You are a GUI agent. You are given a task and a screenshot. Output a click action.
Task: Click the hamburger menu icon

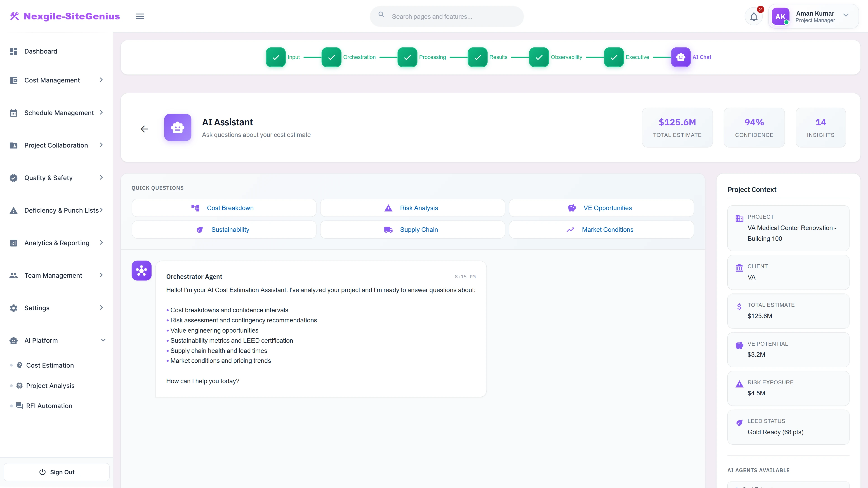point(140,16)
